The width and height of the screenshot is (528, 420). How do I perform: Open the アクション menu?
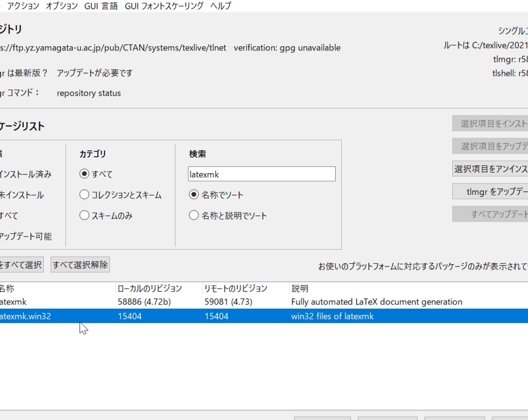tap(23, 6)
